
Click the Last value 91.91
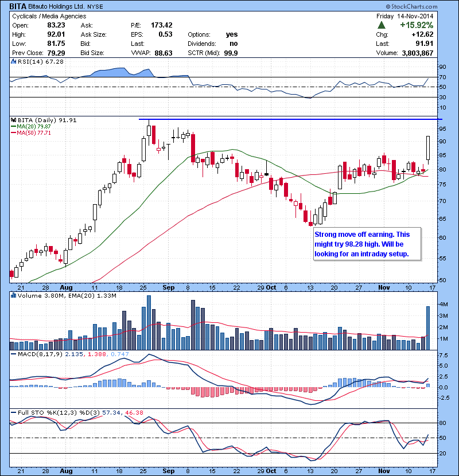[425, 44]
